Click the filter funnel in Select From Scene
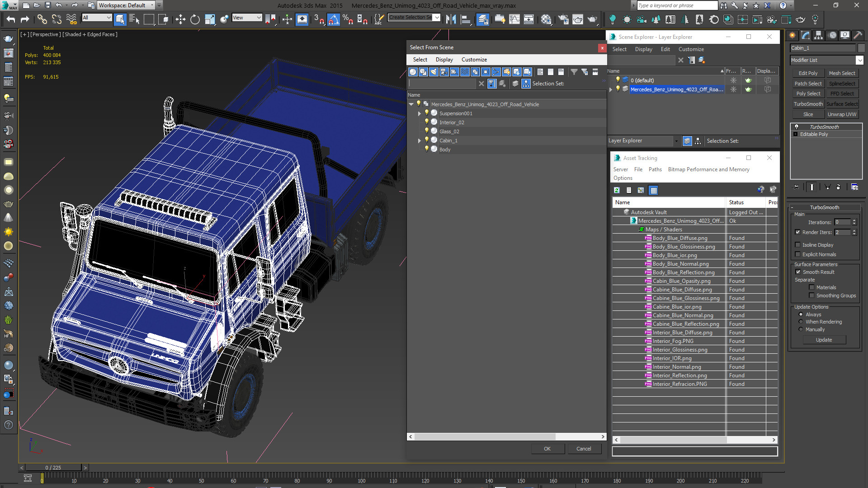Screen dimensions: 868x488 [574, 72]
